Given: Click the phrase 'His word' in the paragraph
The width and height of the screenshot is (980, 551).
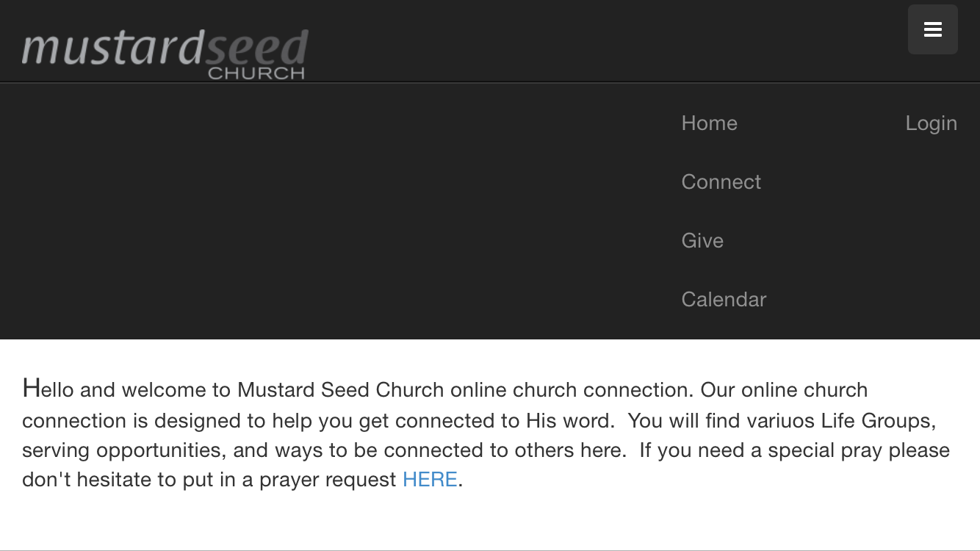Looking at the screenshot, I should click(569, 421).
